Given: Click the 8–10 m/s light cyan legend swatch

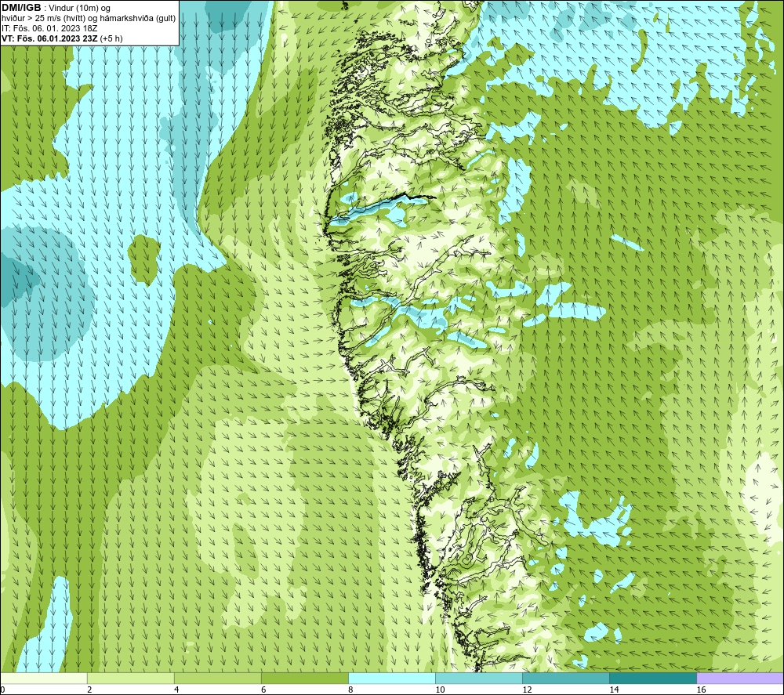Looking at the screenshot, I should pyautogui.click(x=392, y=678).
